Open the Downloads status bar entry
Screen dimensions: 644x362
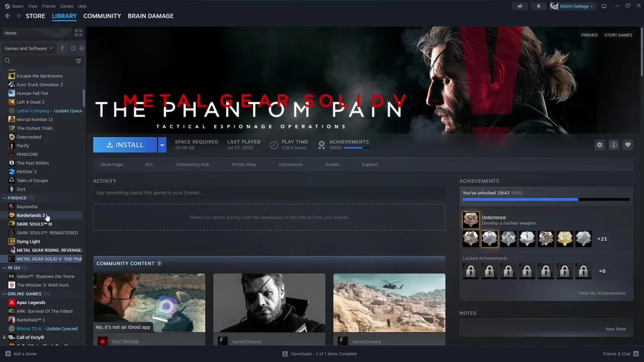(320, 354)
